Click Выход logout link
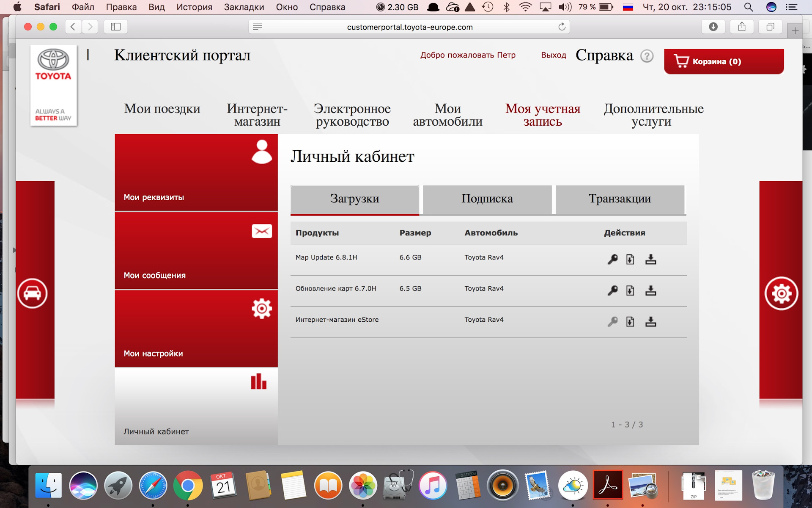Image resolution: width=812 pixels, height=508 pixels. [553, 55]
